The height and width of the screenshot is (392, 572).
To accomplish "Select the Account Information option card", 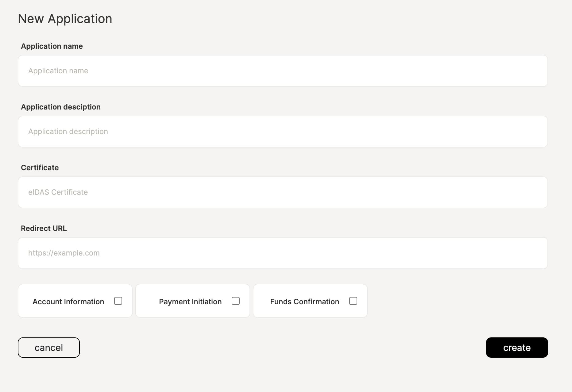I will tap(75, 301).
